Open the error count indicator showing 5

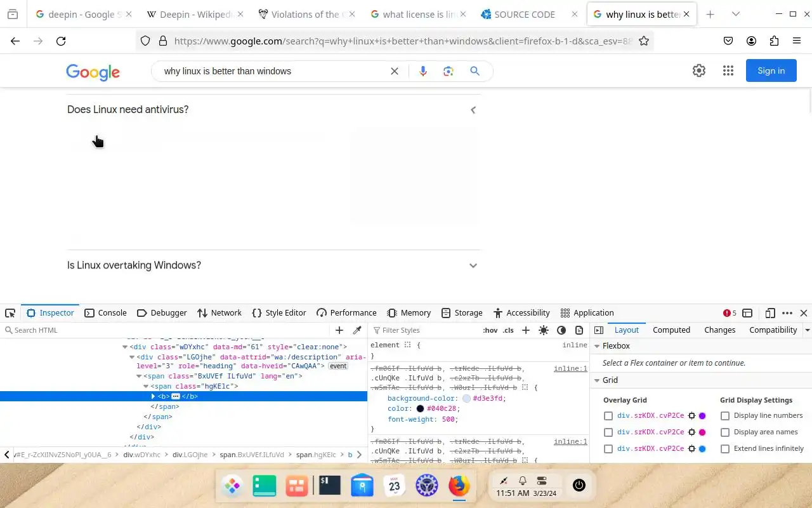[x=730, y=313]
